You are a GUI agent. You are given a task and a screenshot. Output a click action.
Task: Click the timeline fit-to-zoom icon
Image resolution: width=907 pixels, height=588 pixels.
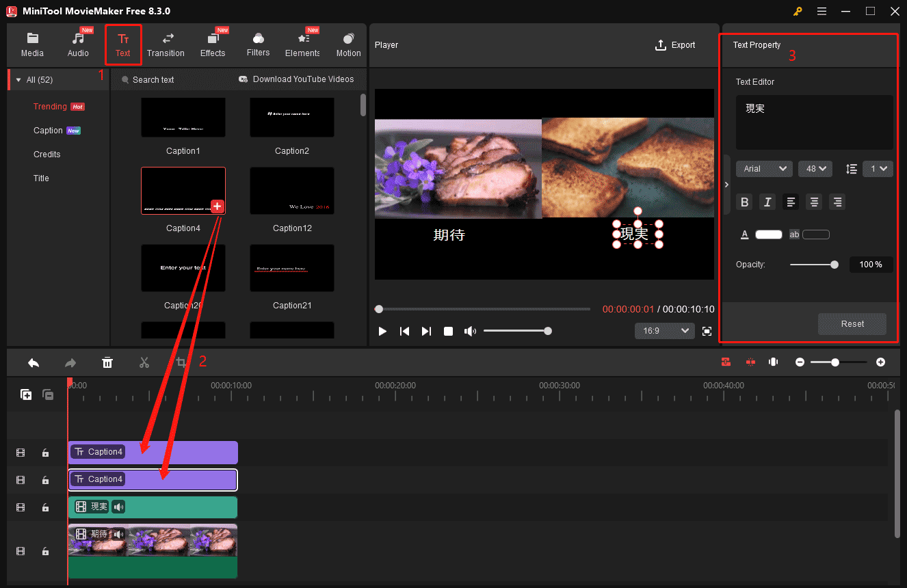774,362
